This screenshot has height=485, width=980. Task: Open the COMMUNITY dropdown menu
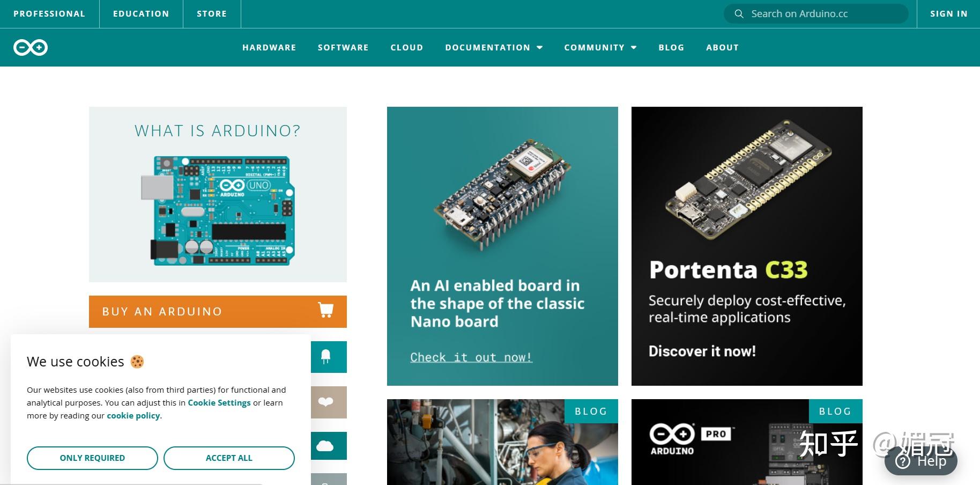(x=599, y=47)
